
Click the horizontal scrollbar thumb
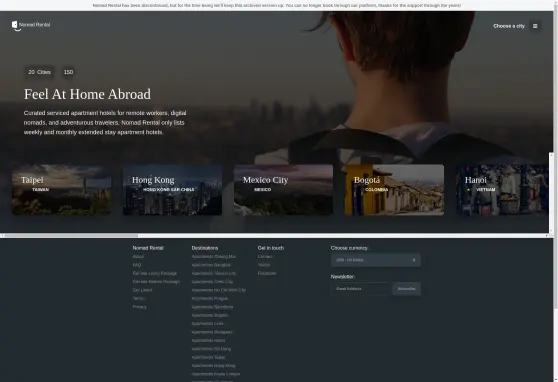coord(71,235)
